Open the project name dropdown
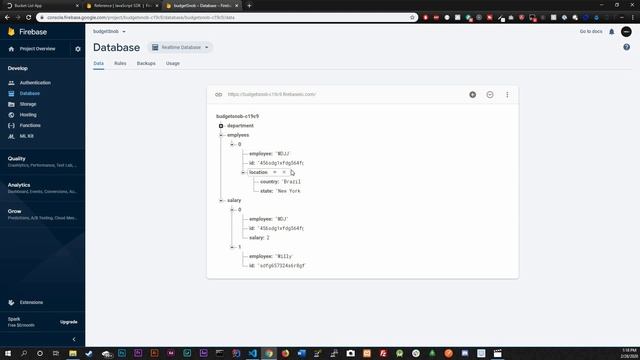 109,31
